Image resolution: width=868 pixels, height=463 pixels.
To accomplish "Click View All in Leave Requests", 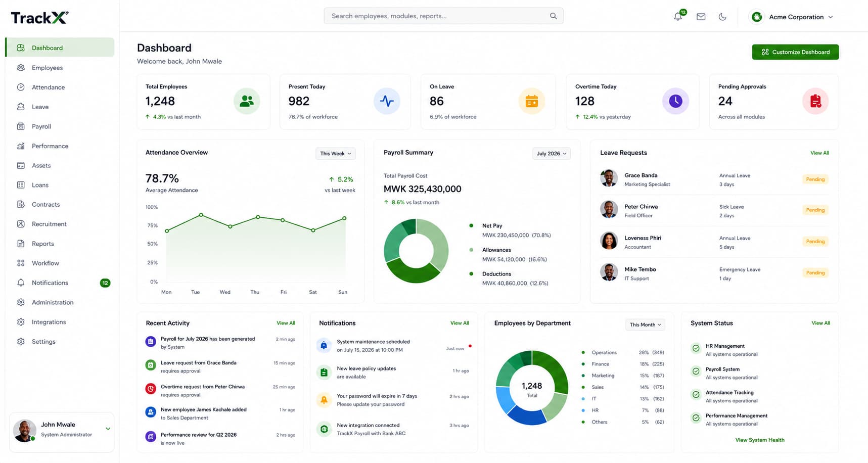I will (x=819, y=153).
